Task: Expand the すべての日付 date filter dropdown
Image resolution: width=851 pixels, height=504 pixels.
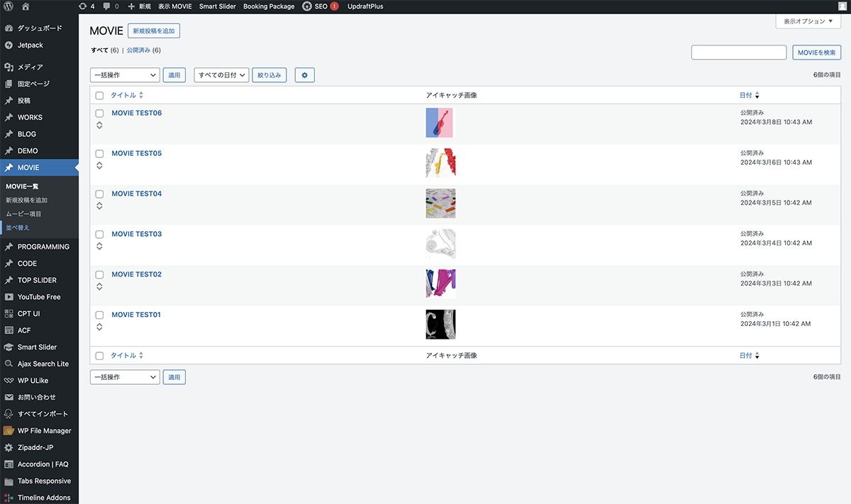Action: (x=221, y=75)
